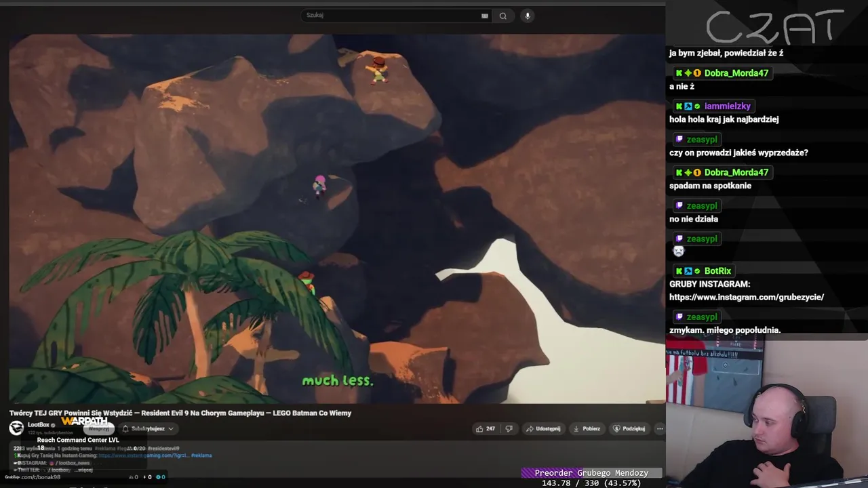Open the instant-gaming.com link in description
The height and width of the screenshot is (488, 868).
[x=143, y=455]
